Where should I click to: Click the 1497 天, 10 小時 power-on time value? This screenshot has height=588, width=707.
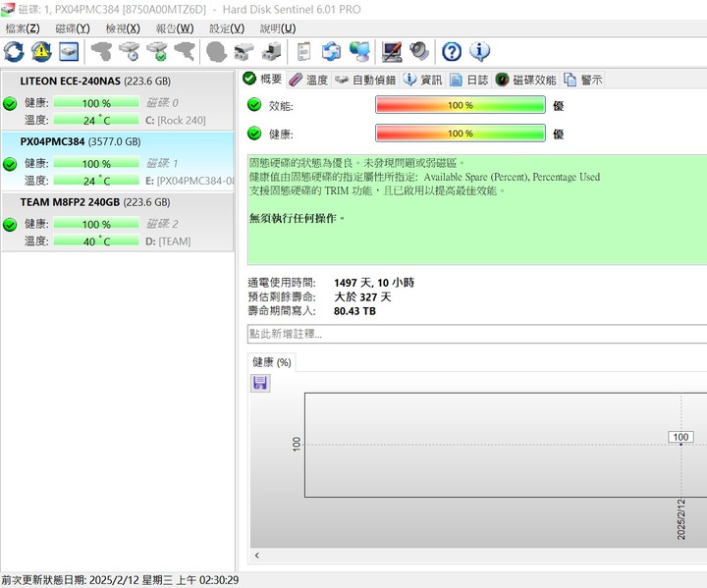[x=374, y=283]
